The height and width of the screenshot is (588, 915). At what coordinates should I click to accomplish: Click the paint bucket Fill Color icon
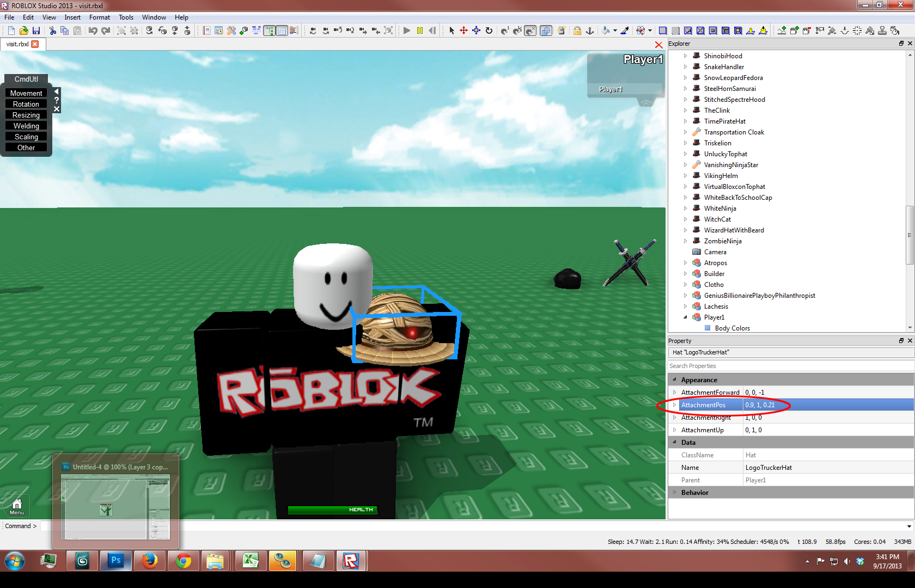coord(606,30)
